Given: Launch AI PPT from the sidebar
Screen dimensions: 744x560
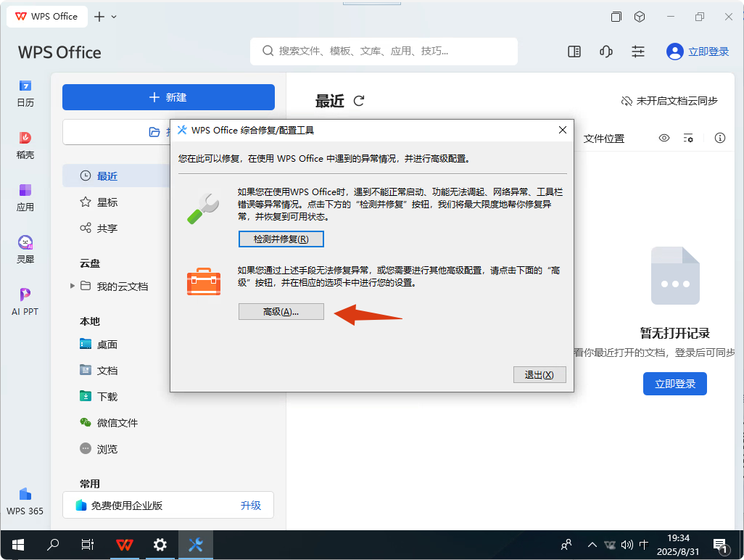Looking at the screenshot, I should coord(25,302).
